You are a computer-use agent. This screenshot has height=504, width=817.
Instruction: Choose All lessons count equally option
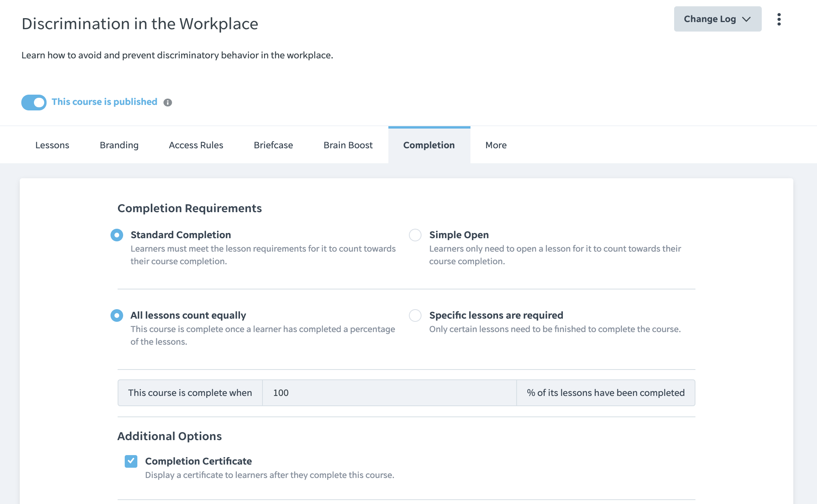117,315
